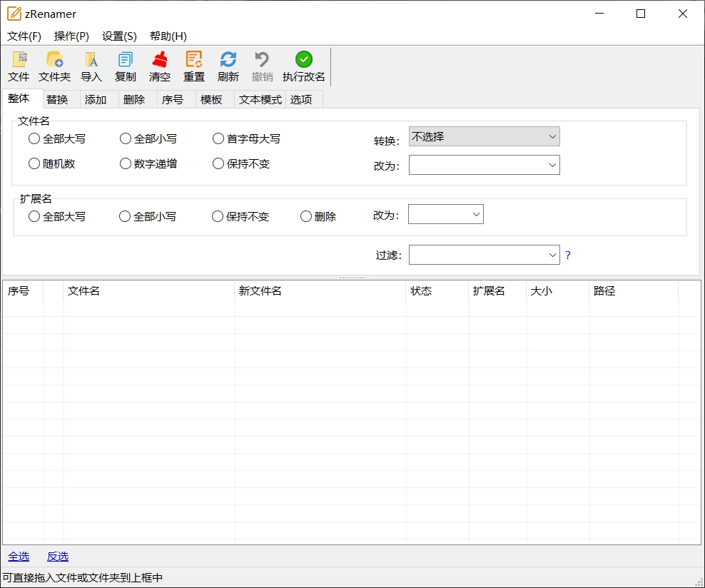Click the 文件 toolbar icon to add files

coord(19,66)
